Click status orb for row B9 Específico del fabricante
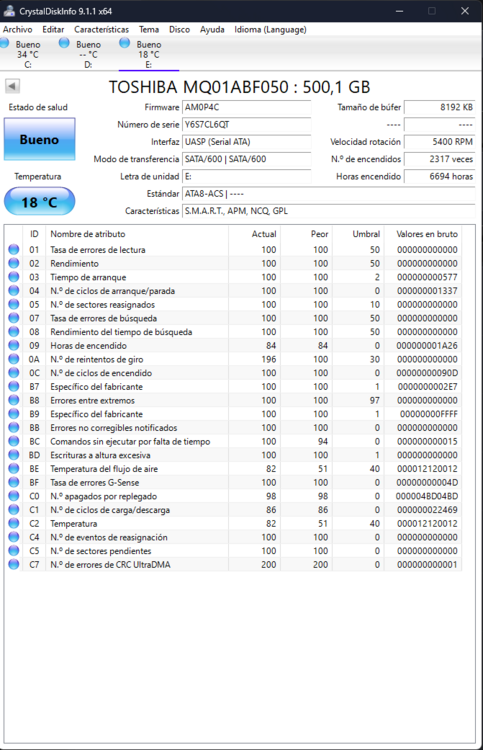The image size is (483, 750). (14, 414)
